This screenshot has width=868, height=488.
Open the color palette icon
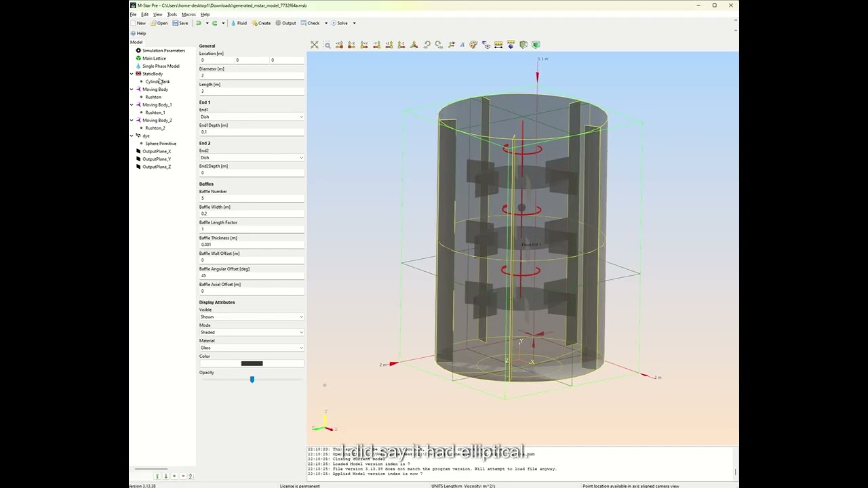point(473,45)
